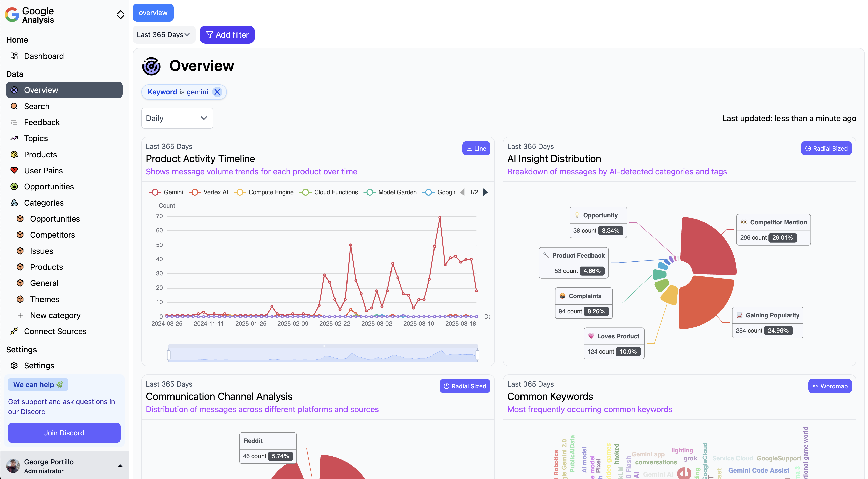Navigate to Dashboard page
The height and width of the screenshot is (479, 868).
click(x=44, y=56)
